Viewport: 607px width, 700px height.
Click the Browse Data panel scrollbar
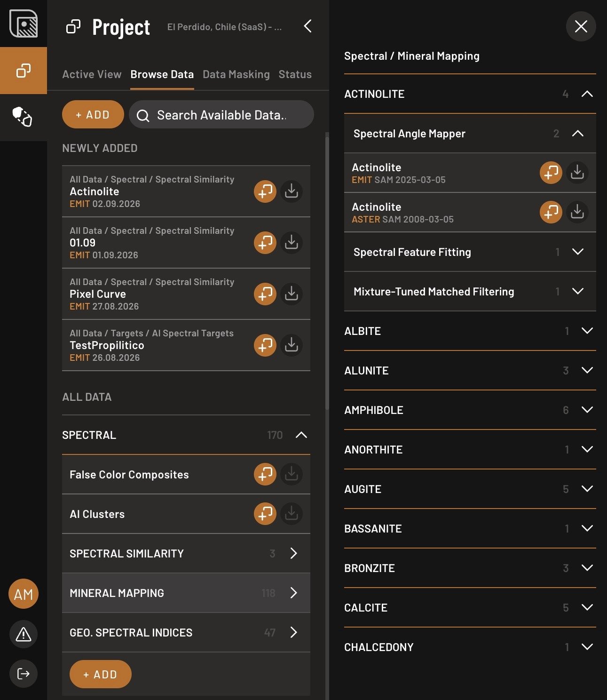tap(327, 273)
